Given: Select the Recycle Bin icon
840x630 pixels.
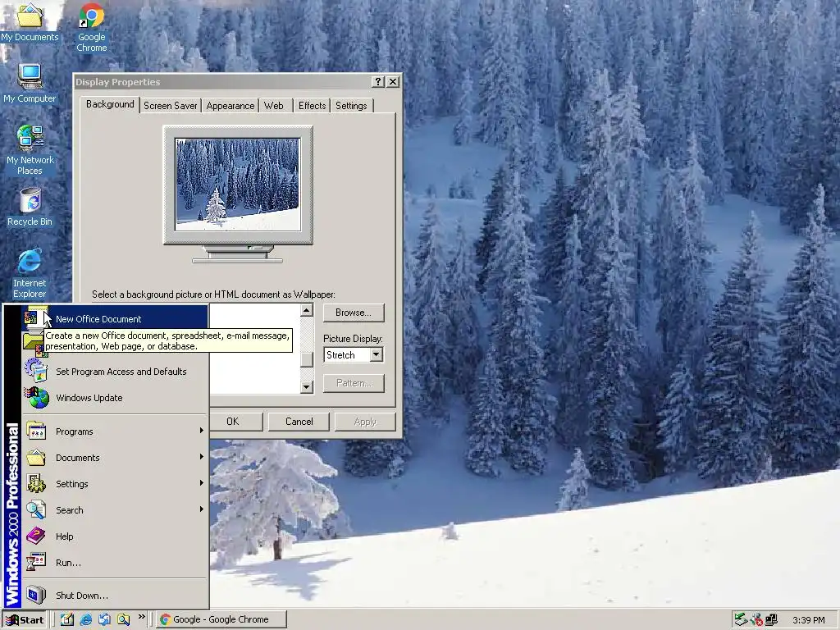Looking at the screenshot, I should tap(30, 207).
